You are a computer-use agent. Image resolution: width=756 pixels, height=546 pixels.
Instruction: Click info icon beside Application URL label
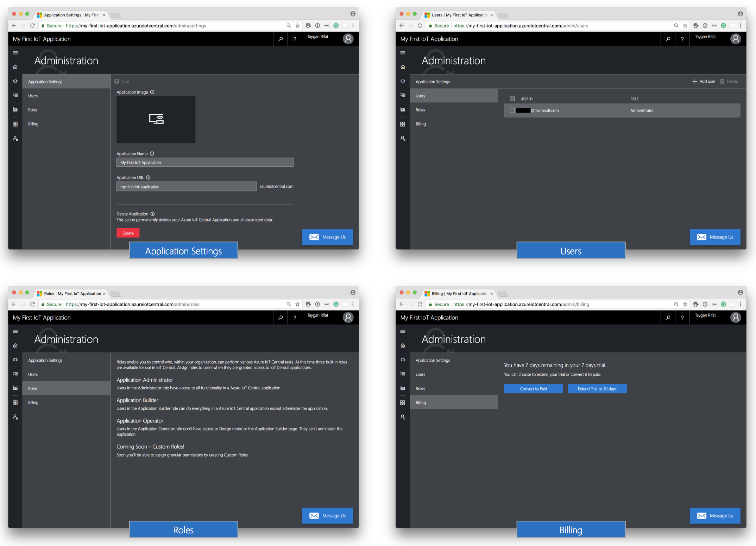(x=148, y=178)
